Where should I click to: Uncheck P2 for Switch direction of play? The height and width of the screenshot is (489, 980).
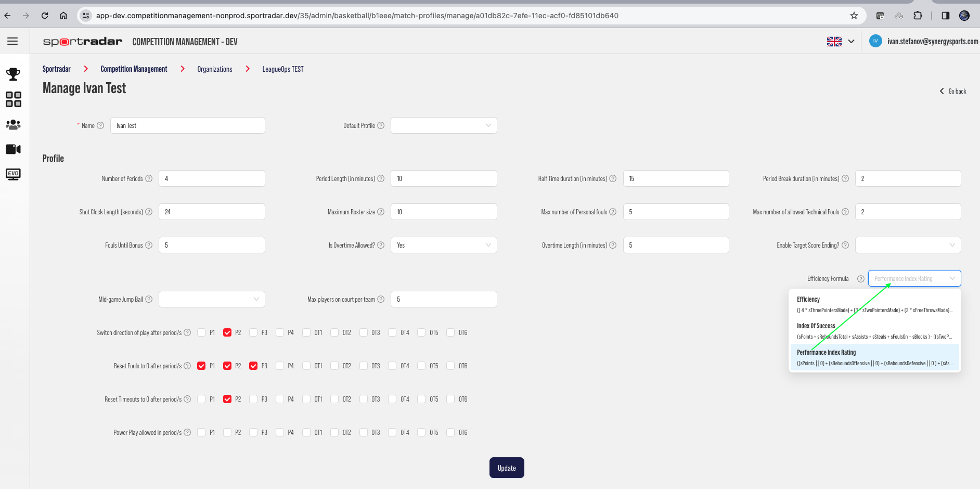click(227, 332)
